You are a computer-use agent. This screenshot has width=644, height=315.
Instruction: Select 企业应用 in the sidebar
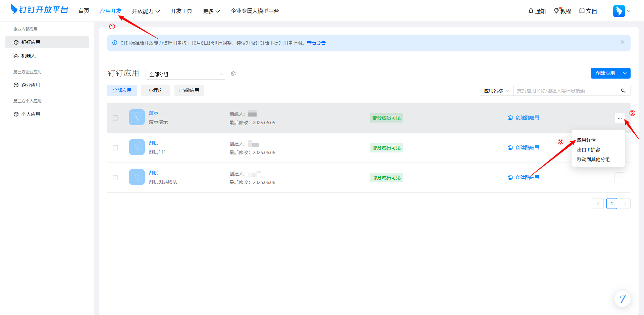[47, 85]
